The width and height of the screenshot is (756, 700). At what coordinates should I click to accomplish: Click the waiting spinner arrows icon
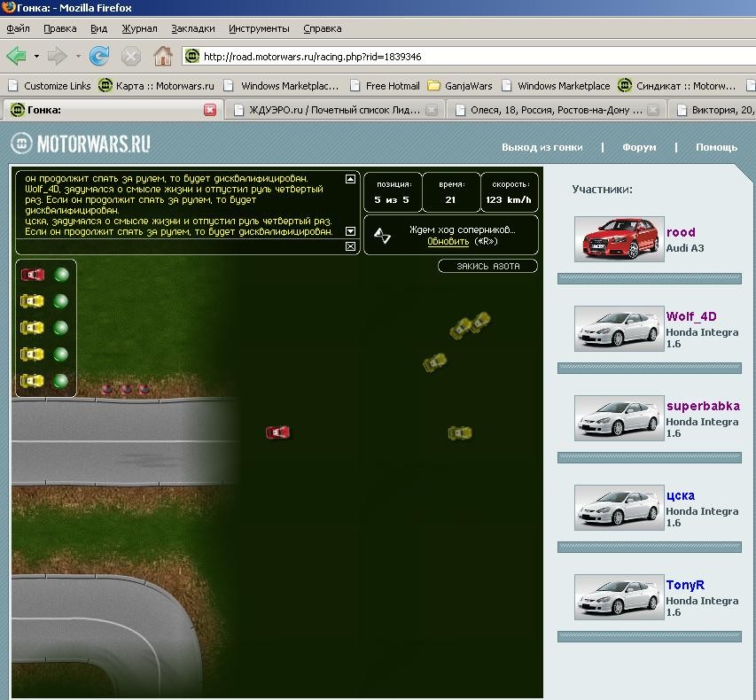(x=382, y=236)
